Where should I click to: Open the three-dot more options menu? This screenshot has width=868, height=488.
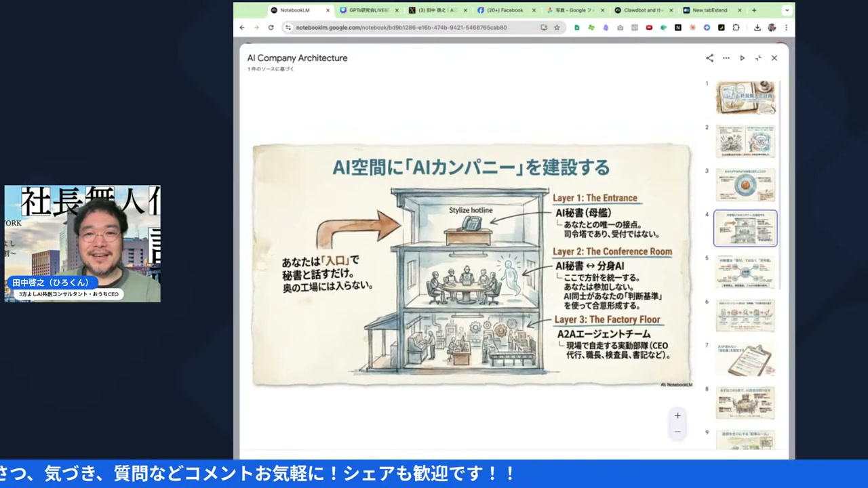point(726,58)
